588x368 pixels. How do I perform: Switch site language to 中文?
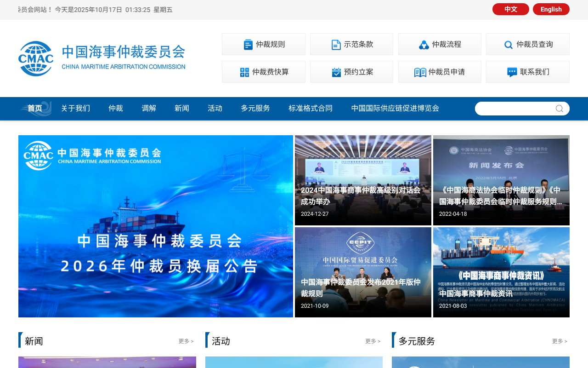(510, 9)
